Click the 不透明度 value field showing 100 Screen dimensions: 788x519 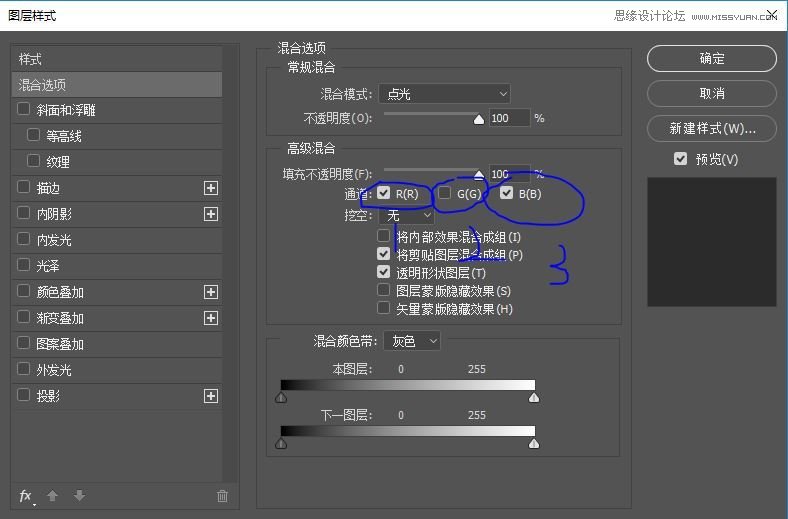coord(509,118)
